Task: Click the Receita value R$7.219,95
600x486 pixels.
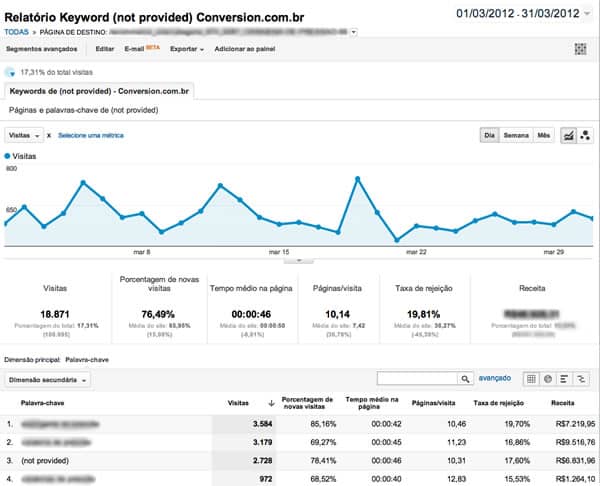Action: pos(575,424)
